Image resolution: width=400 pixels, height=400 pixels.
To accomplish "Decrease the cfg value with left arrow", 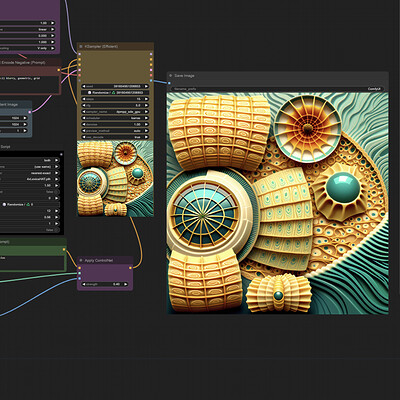I will point(84,105).
